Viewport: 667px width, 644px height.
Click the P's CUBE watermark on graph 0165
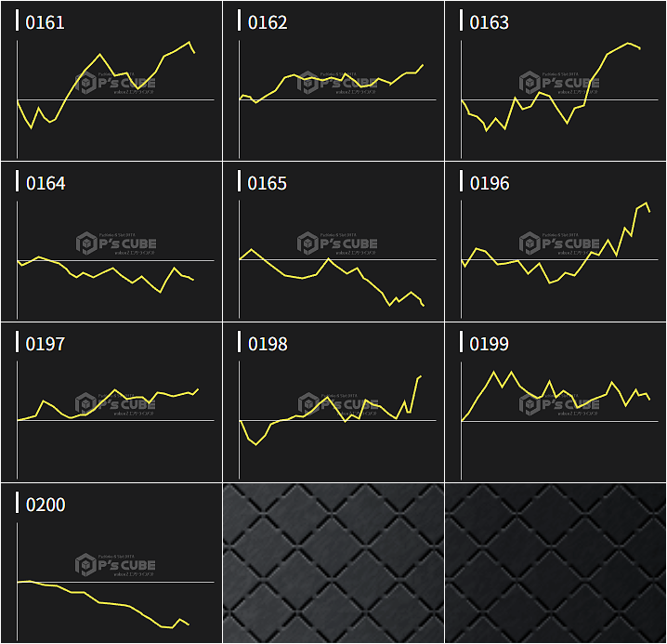pyautogui.click(x=337, y=243)
